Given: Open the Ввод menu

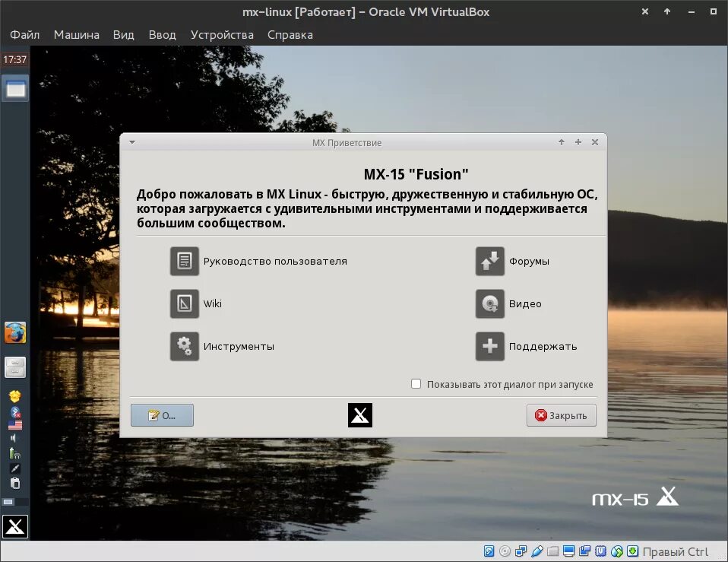Looking at the screenshot, I should (162, 35).
